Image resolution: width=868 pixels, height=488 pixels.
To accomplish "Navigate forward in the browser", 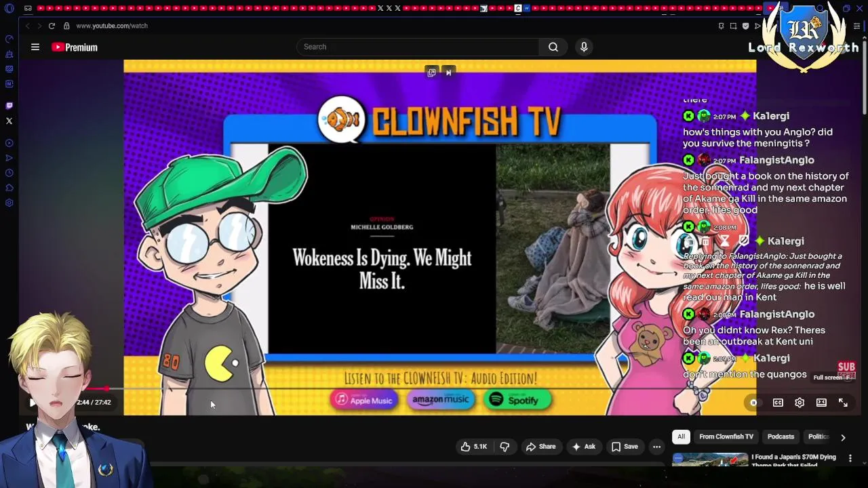I will [x=39, y=26].
